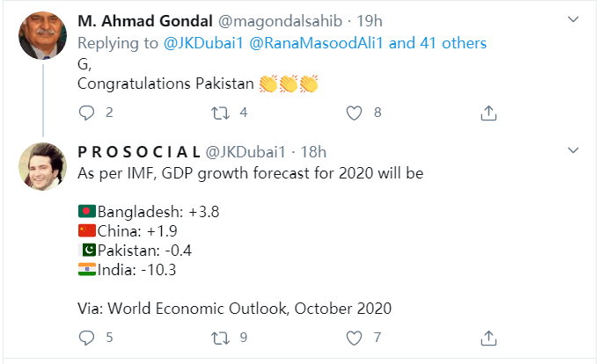Share M. Ahmad Gondal's tweet
Image resolution: width=601 pixels, height=364 pixels.
[x=488, y=113]
